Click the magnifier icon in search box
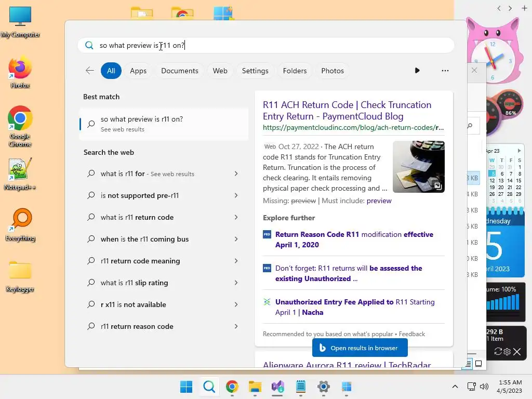This screenshot has height=399, width=532. 89,45
